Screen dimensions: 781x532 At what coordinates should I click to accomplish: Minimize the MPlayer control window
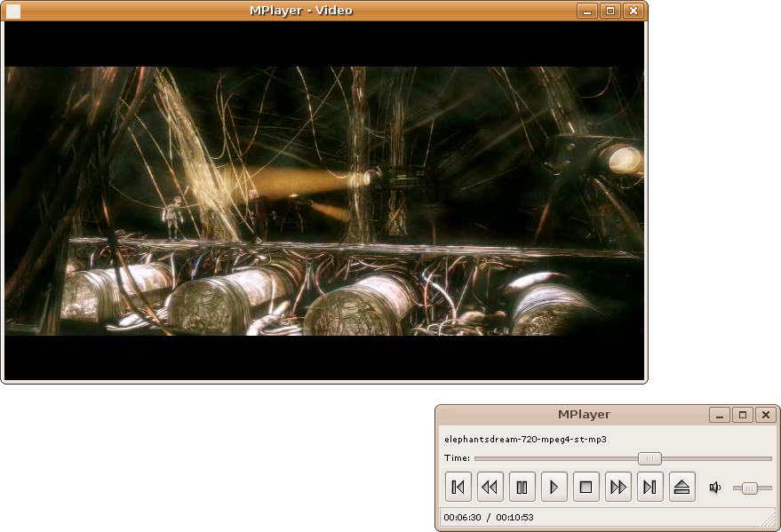(720, 415)
